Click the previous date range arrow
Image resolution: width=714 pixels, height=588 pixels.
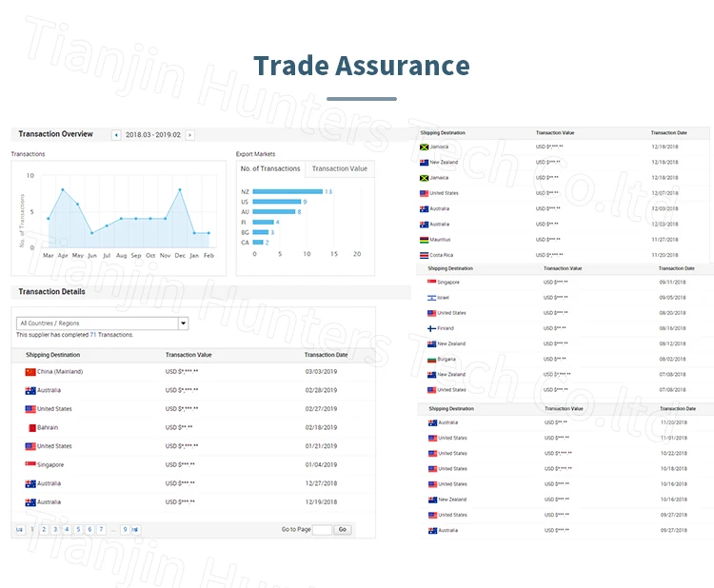116,135
